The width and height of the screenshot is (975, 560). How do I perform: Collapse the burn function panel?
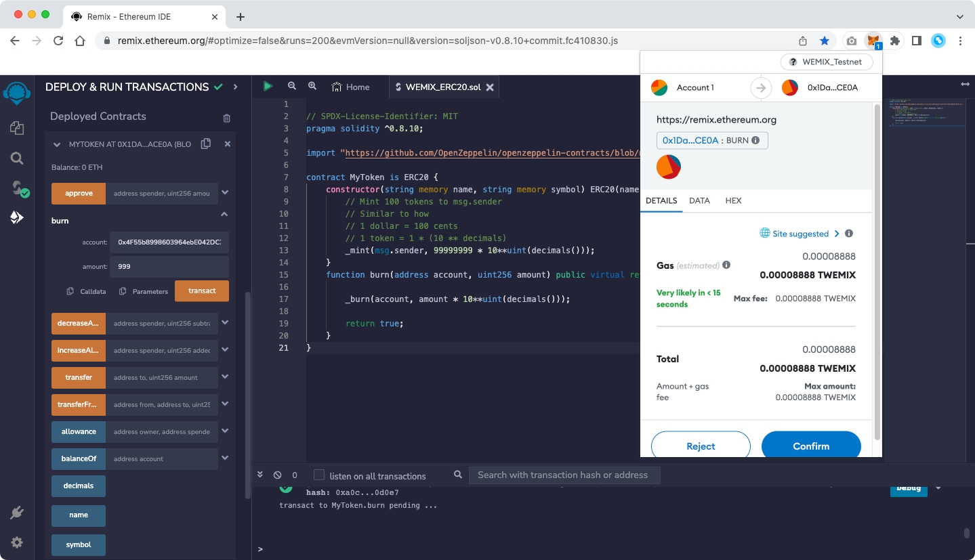(x=224, y=215)
